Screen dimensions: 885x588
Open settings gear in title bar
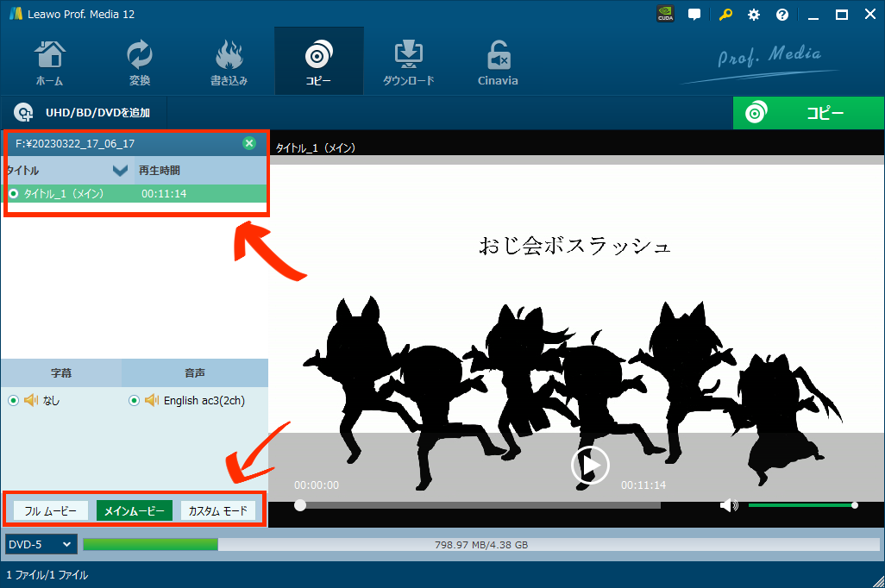click(x=754, y=15)
